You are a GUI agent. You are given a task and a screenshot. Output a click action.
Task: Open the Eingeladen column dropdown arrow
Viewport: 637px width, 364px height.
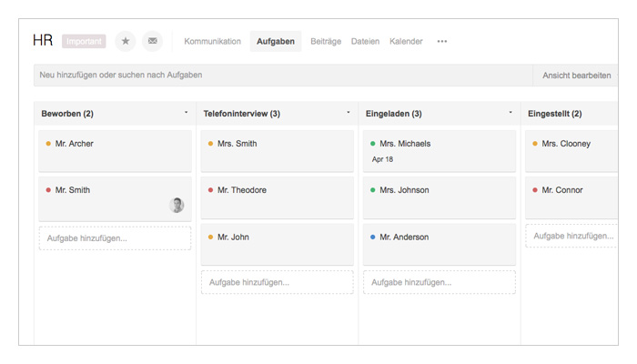click(510, 113)
